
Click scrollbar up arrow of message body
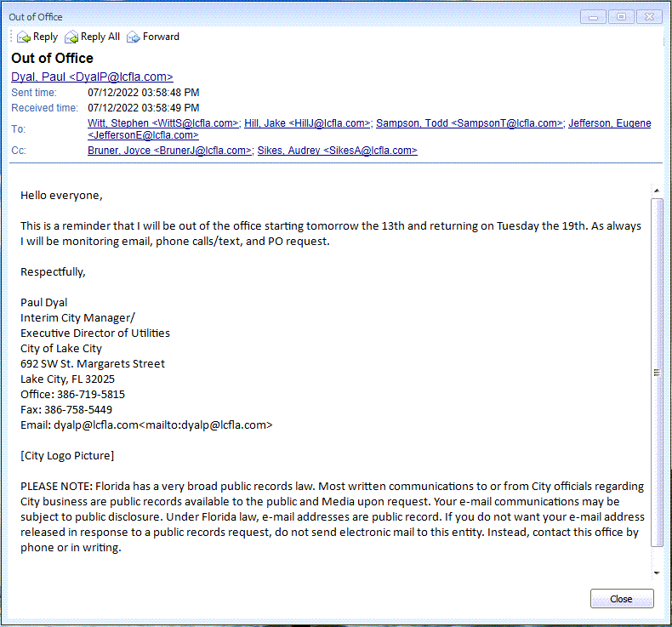(x=657, y=191)
